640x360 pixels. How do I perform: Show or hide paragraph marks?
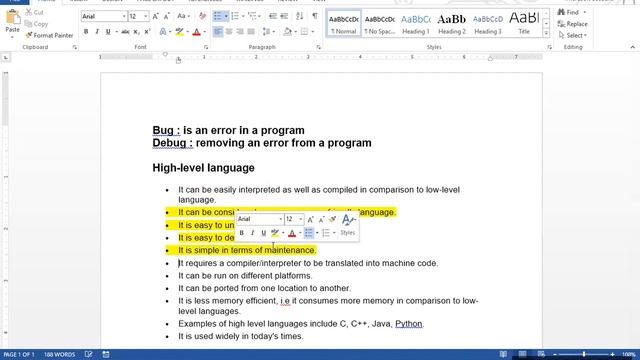[315, 16]
